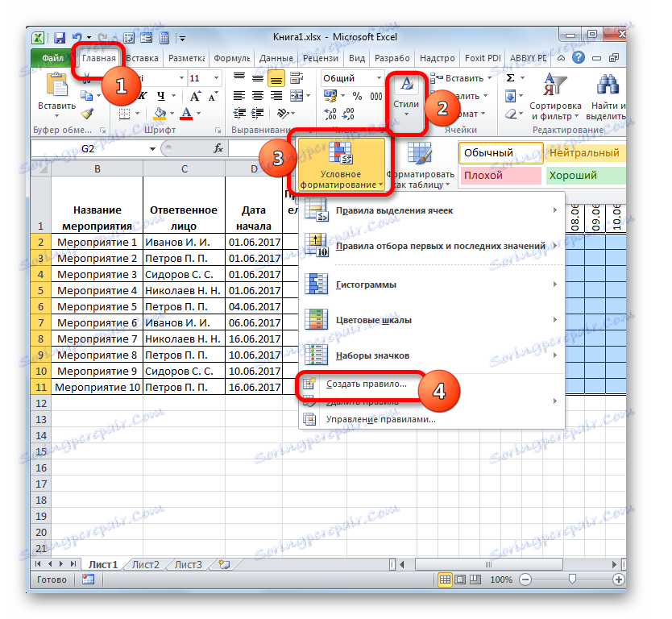Screen dimensions: 672x619
Task: Open Форматировать как таблицу dropdown
Action: coord(420,164)
